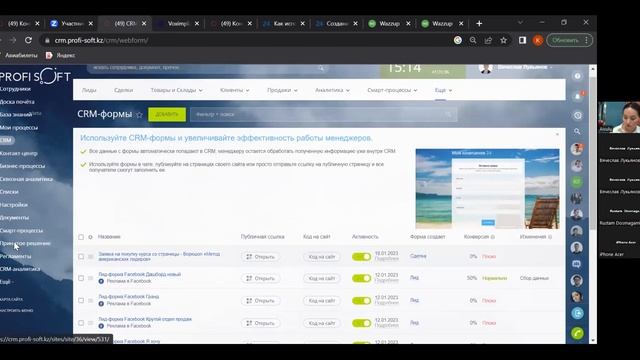The height and width of the screenshot is (360, 640).
Task: Click the search icon in right sidebar
Action: pyautogui.click(x=577, y=131)
